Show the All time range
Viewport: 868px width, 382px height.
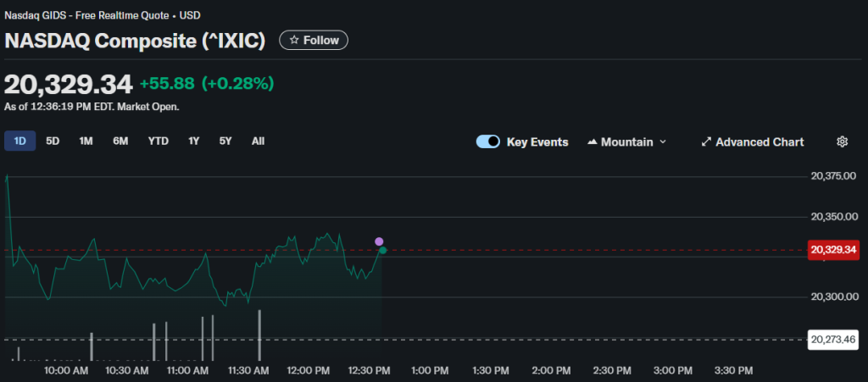258,141
